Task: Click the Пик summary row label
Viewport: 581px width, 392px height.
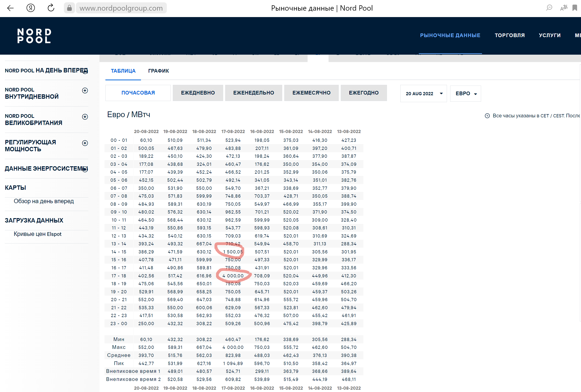Action: (119, 363)
